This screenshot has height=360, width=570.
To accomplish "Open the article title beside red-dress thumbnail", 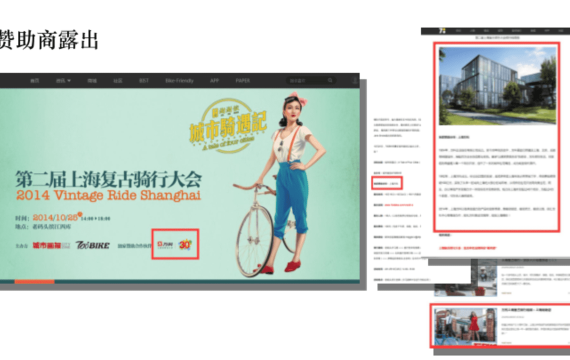I will coord(526,310).
